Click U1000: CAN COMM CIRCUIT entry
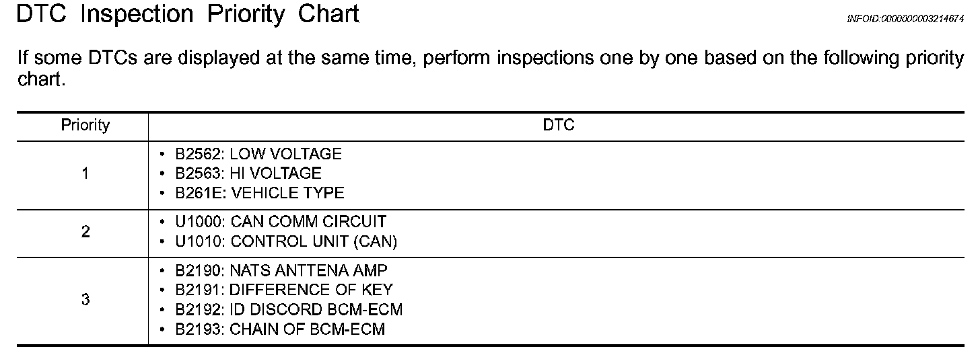The image size is (980, 359). pos(281,222)
